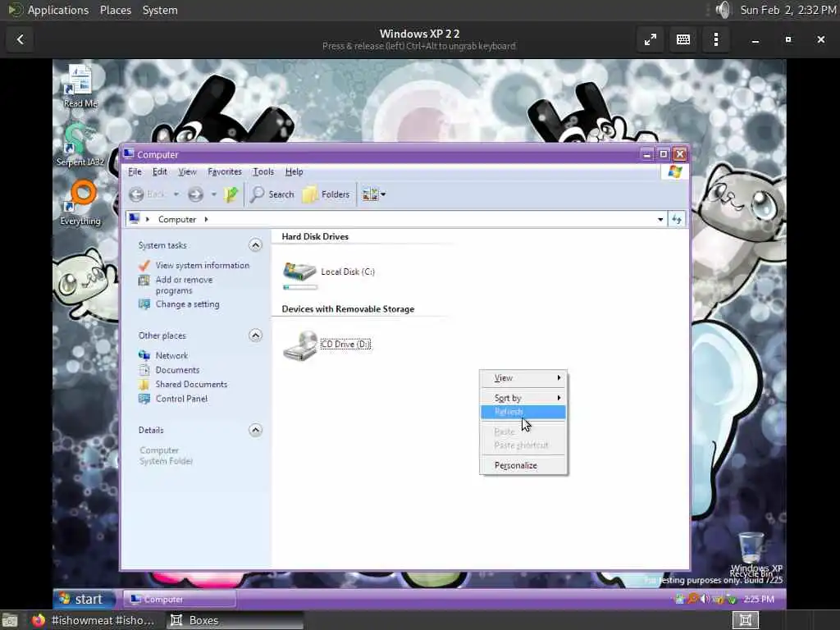Open the Forward history dropdown arrow
This screenshot has height=630, width=840.
(214, 194)
